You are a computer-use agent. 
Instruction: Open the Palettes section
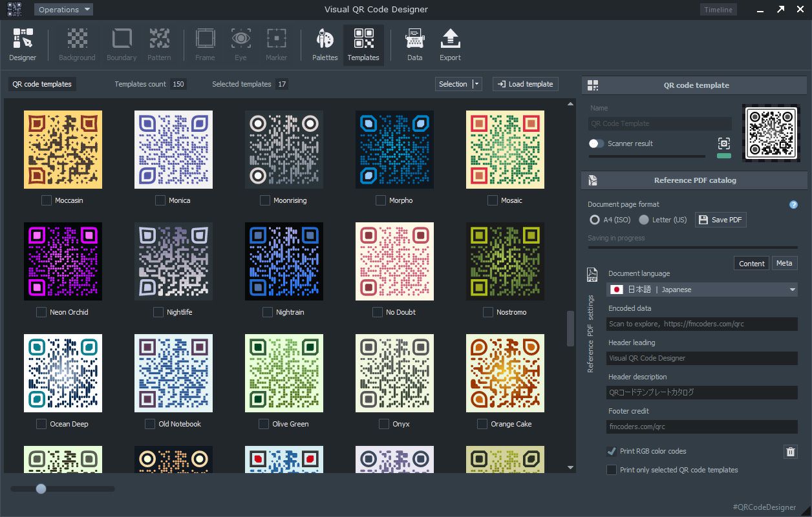coord(325,45)
